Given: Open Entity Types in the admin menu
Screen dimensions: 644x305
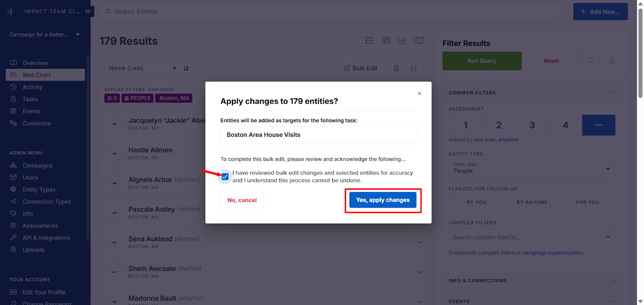Looking at the screenshot, I should click(45, 190).
